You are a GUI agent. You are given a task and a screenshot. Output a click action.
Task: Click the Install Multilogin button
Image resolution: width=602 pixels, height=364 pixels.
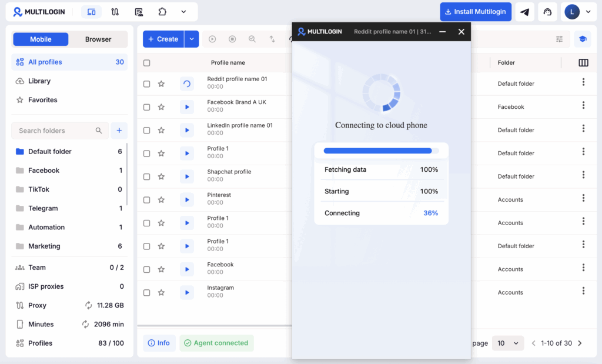tap(476, 12)
